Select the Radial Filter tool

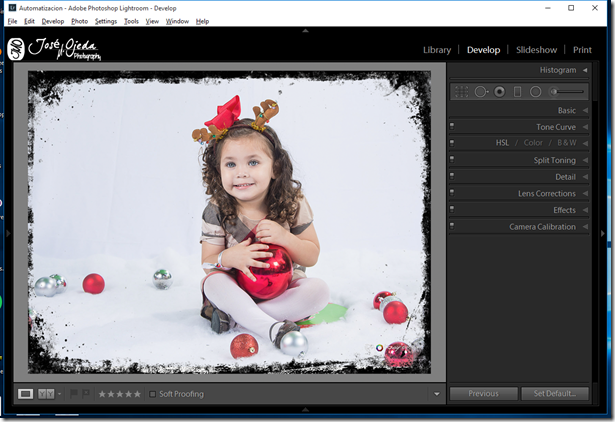[x=535, y=92]
